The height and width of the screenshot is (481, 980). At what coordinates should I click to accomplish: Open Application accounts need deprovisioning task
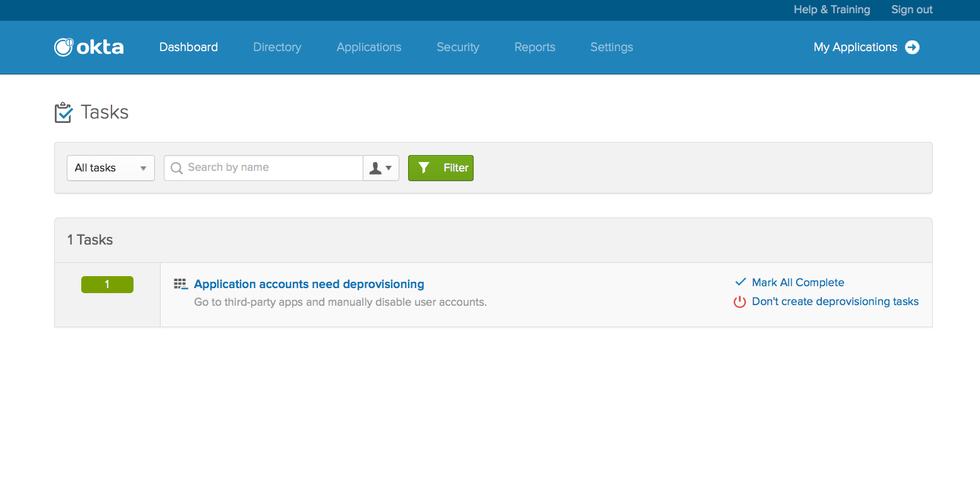(309, 284)
